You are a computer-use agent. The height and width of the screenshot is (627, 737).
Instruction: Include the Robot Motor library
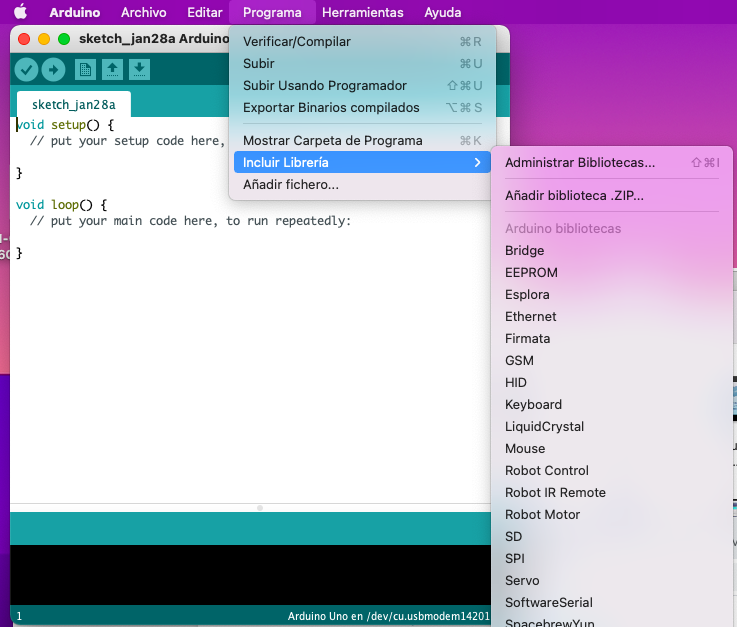(612, 515)
